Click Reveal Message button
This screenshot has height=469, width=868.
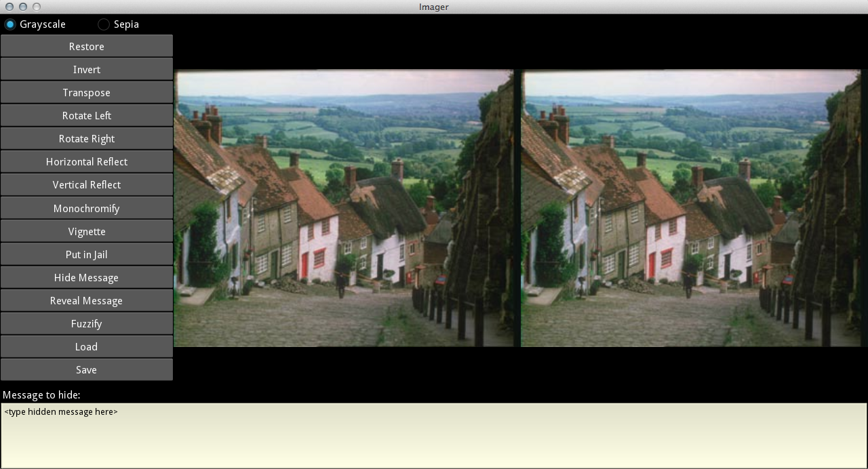point(87,301)
